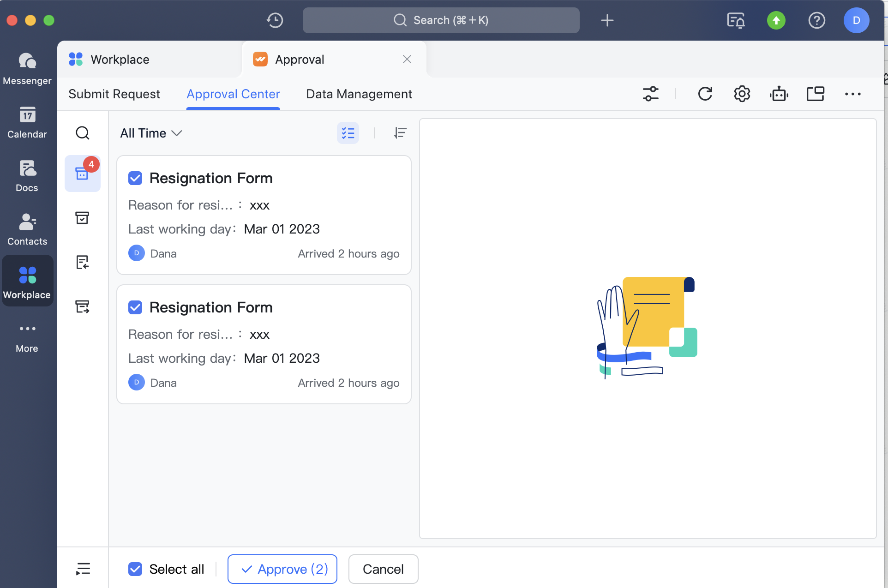Image resolution: width=888 pixels, height=588 pixels.
Task: Click the Cancel button
Action: pyautogui.click(x=383, y=569)
